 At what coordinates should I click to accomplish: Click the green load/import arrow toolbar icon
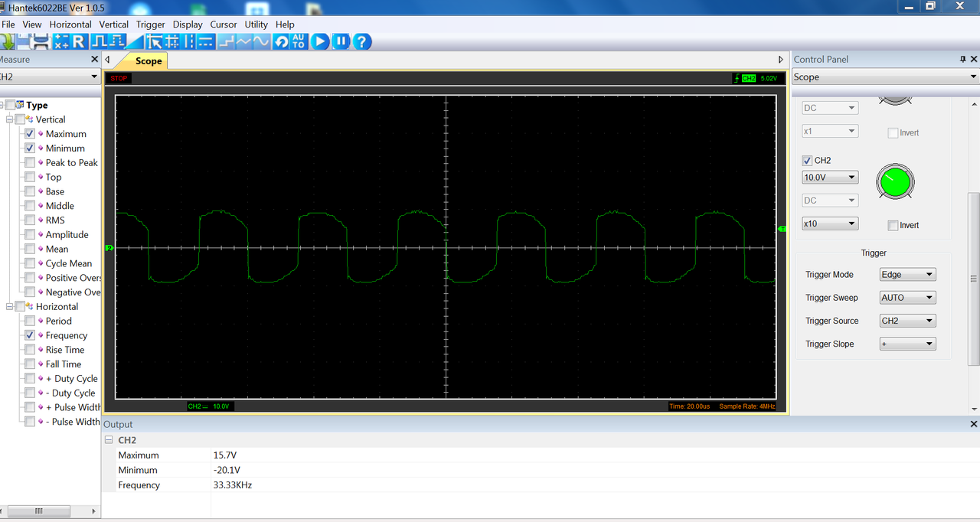click(x=6, y=41)
